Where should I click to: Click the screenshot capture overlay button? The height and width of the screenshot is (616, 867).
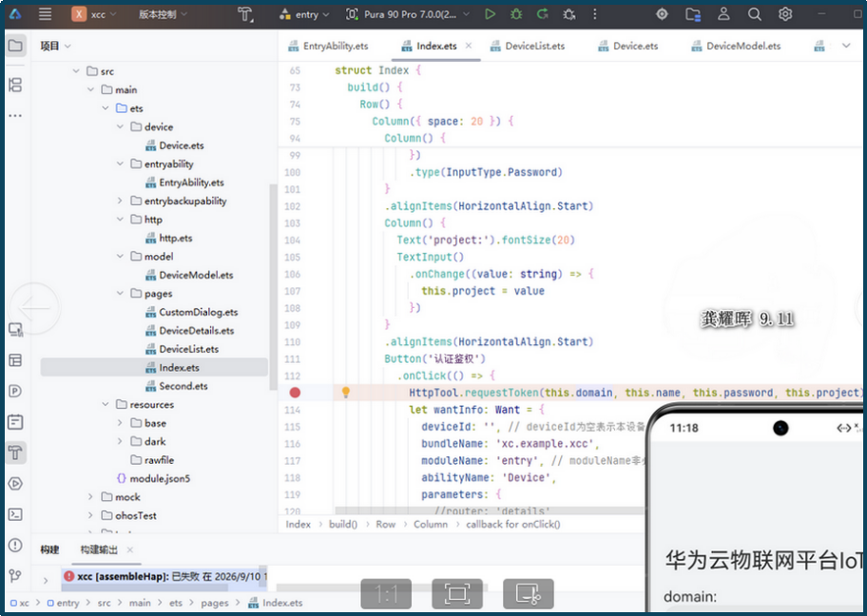coord(528,594)
